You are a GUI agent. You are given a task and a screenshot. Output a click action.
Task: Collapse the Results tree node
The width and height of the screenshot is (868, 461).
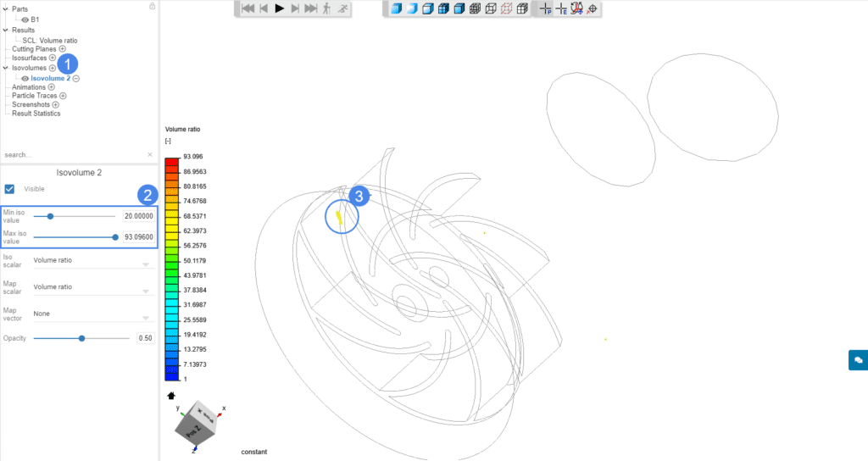click(6, 30)
